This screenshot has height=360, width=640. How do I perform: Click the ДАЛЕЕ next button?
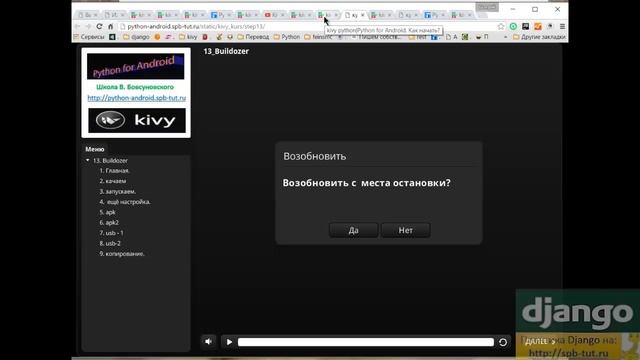pyautogui.click(x=540, y=341)
